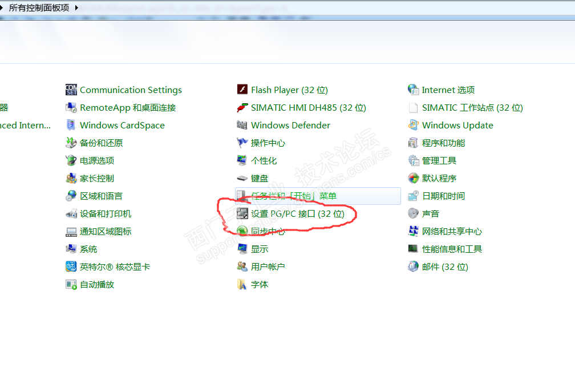575x392 pixels.
Task: Open the 设备和打印机 link text
Action: tap(106, 213)
